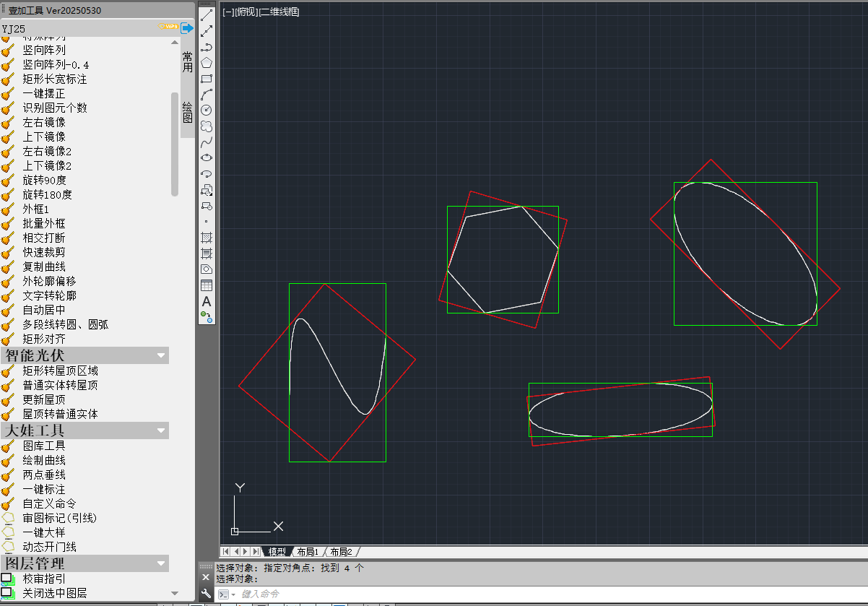Select the Point tool
Image resolution: width=868 pixels, height=606 pixels.
coord(207,221)
